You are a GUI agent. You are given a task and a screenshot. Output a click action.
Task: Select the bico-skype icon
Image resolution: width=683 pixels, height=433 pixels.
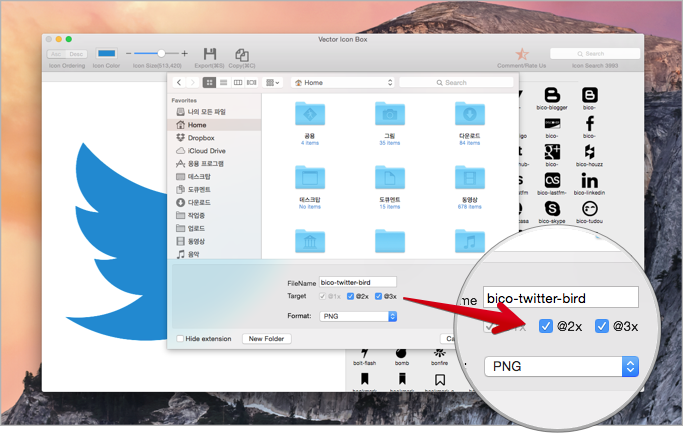(x=552, y=209)
